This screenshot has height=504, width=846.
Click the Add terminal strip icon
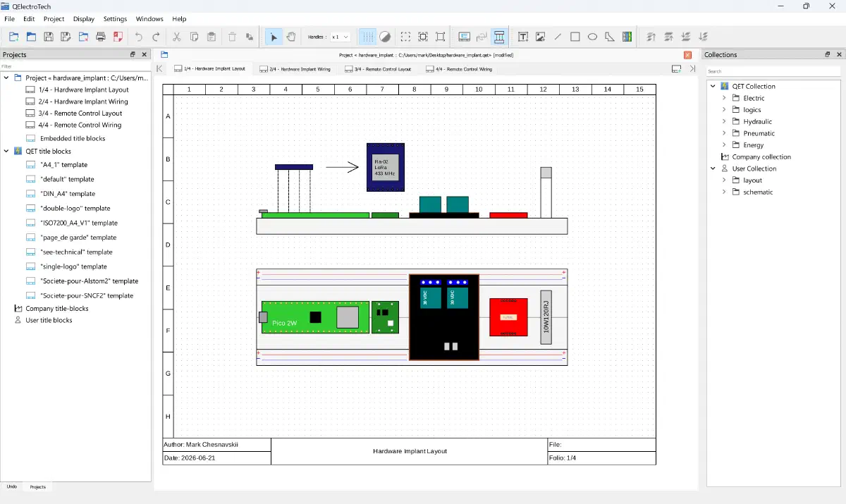coord(627,37)
